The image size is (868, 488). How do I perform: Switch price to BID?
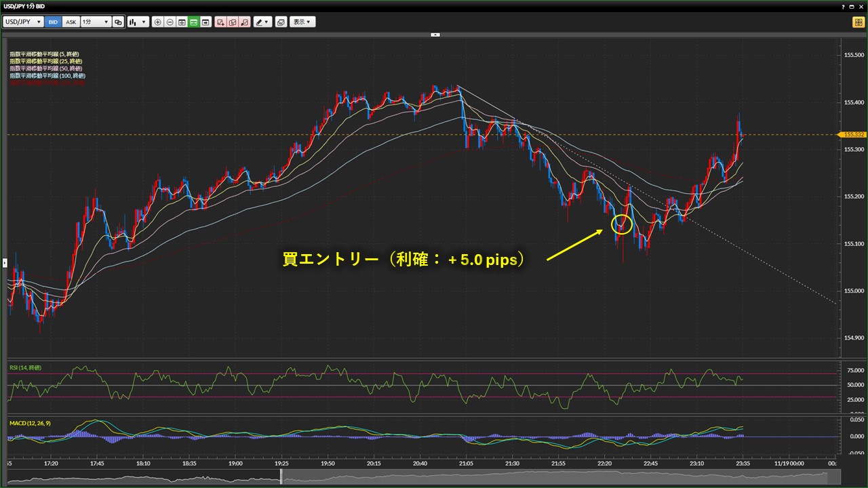pyautogui.click(x=53, y=22)
